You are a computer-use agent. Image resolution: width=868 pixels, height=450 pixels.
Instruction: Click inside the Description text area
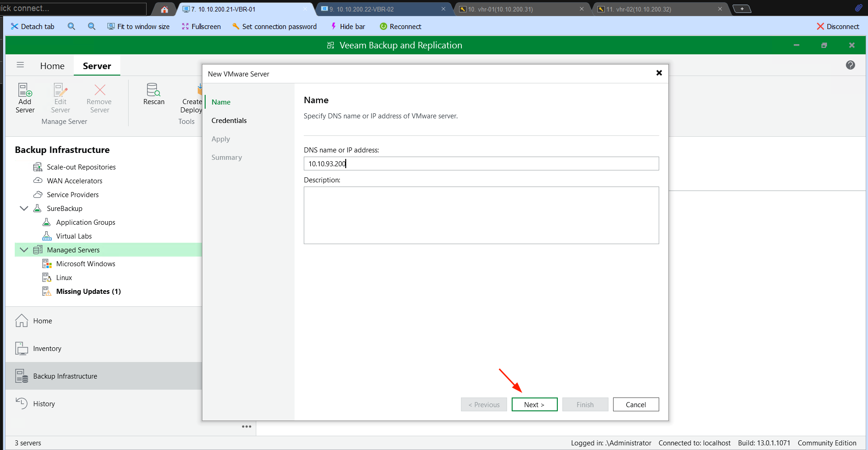[481, 215]
